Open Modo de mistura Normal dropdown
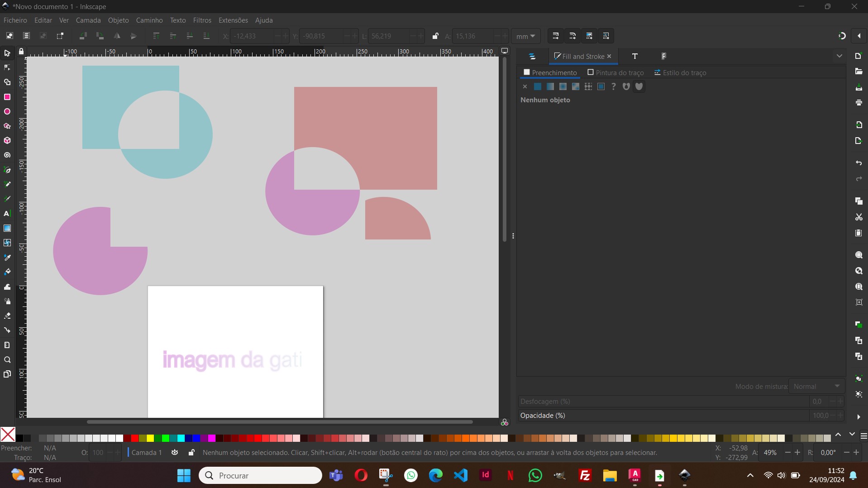This screenshot has width=868, height=488. (816, 386)
